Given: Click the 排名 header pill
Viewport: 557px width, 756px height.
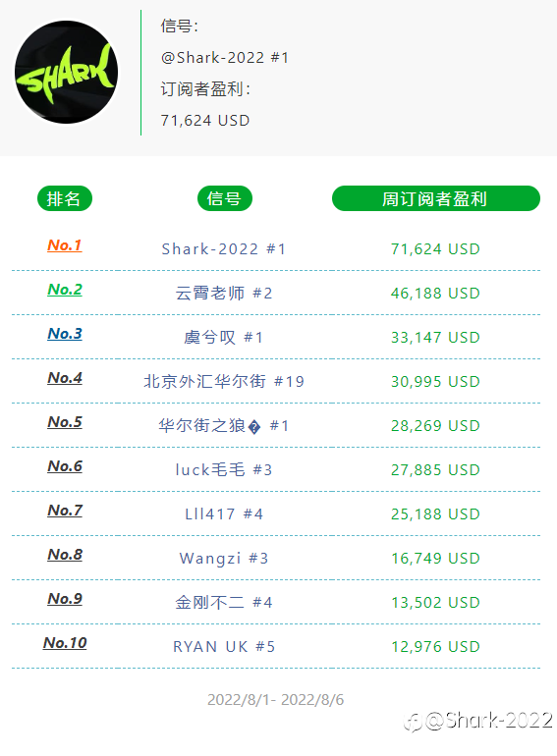Looking at the screenshot, I should (65, 198).
